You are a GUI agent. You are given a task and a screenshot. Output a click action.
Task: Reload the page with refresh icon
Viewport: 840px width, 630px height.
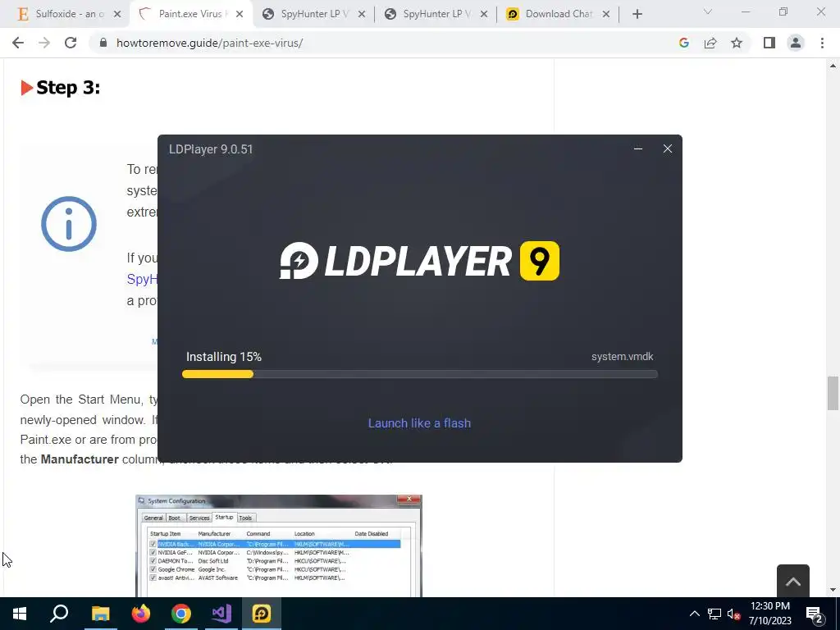click(71, 43)
